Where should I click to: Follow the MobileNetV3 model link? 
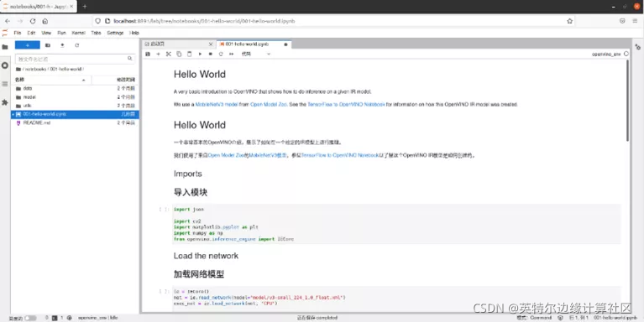click(217, 105)
